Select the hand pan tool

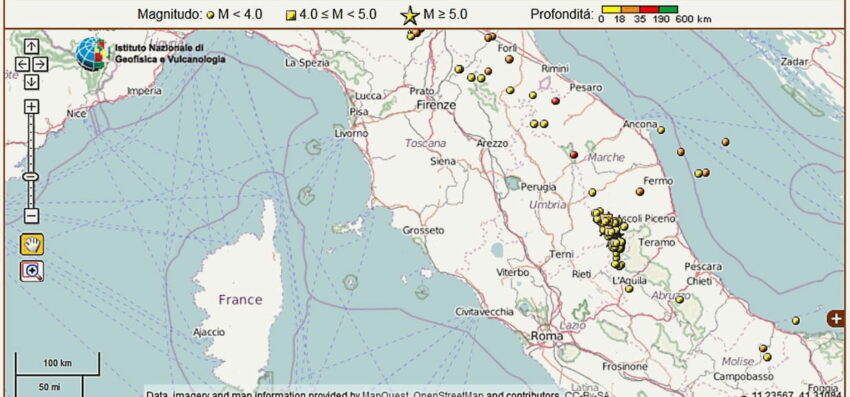click(32, 245)
